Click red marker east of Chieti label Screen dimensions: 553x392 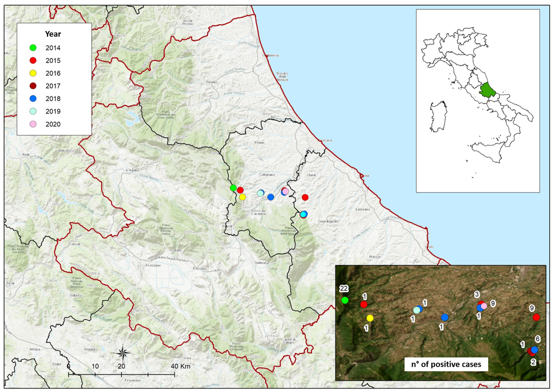tap(305, 197)
